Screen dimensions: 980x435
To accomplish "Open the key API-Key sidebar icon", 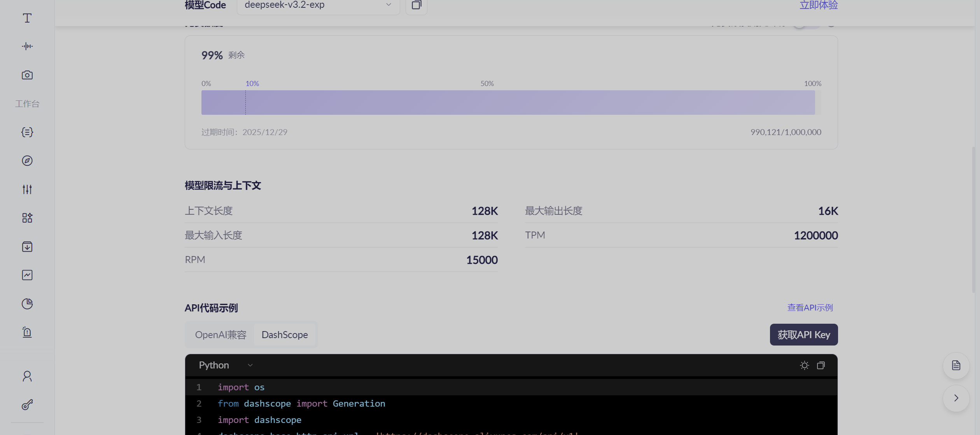I will point(27,405).
